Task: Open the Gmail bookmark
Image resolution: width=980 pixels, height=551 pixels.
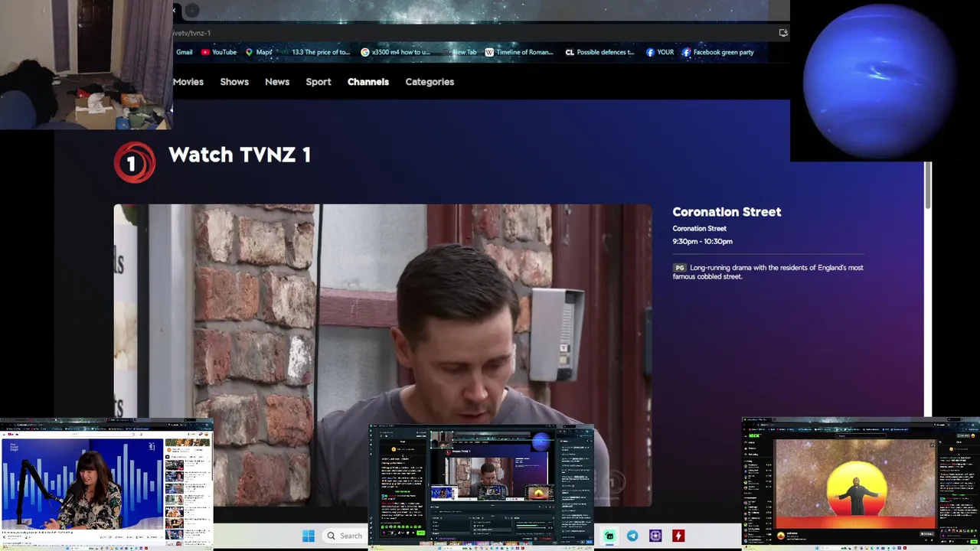Action: pos(184,52)
